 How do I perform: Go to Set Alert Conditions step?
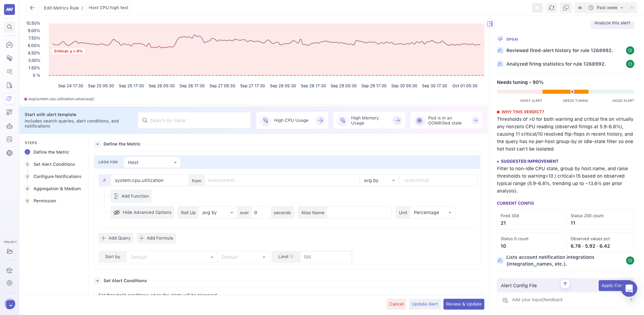[x=54, y=164]
